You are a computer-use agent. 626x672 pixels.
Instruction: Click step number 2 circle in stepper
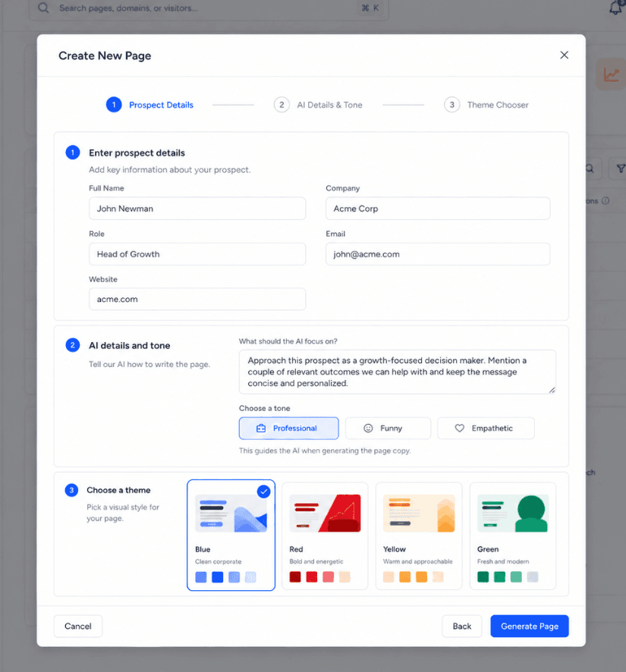282,105
